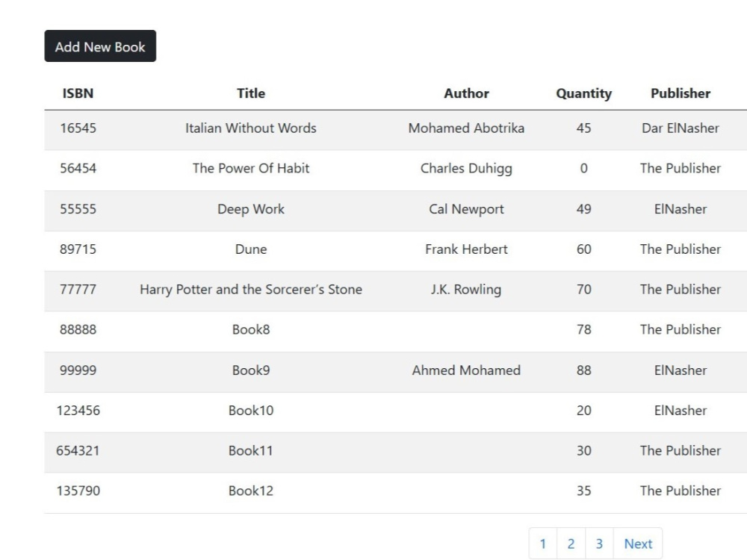
Task: Select author Cal Newport
Action: 466,209
